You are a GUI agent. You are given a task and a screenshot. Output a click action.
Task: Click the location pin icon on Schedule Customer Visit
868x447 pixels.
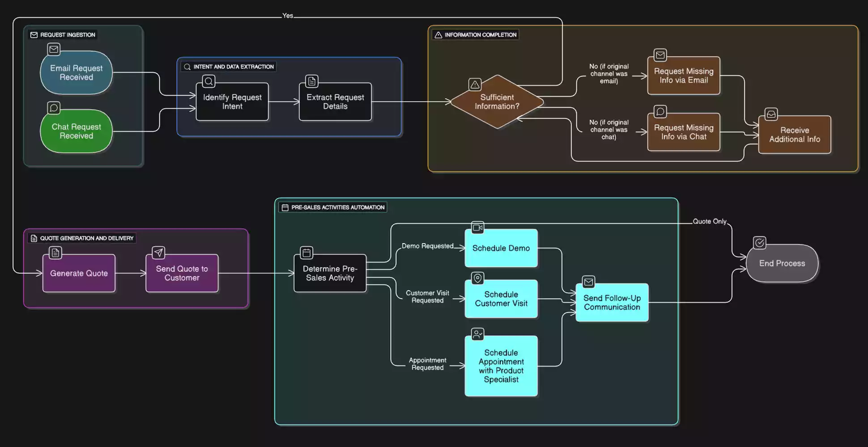click(477, 278)
